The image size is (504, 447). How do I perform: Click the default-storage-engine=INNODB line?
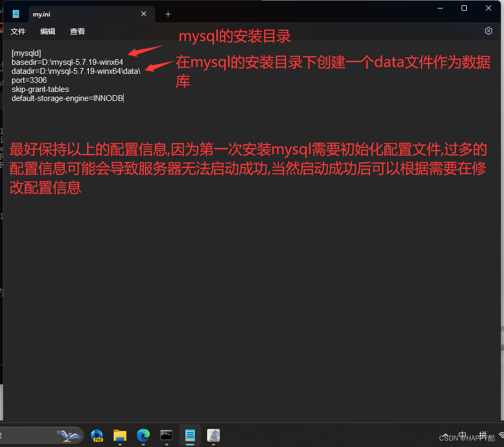67,98
